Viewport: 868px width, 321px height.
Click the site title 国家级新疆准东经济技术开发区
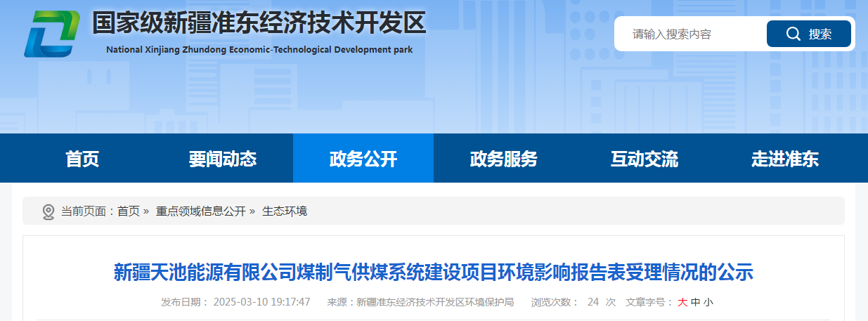click(259, 24)
